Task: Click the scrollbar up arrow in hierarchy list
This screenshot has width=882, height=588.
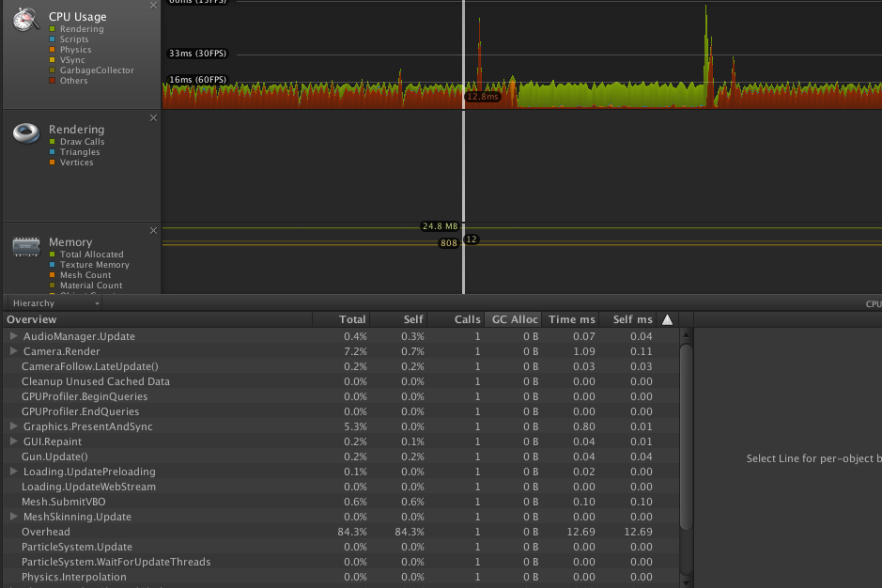Action: (x=686, y=334)
